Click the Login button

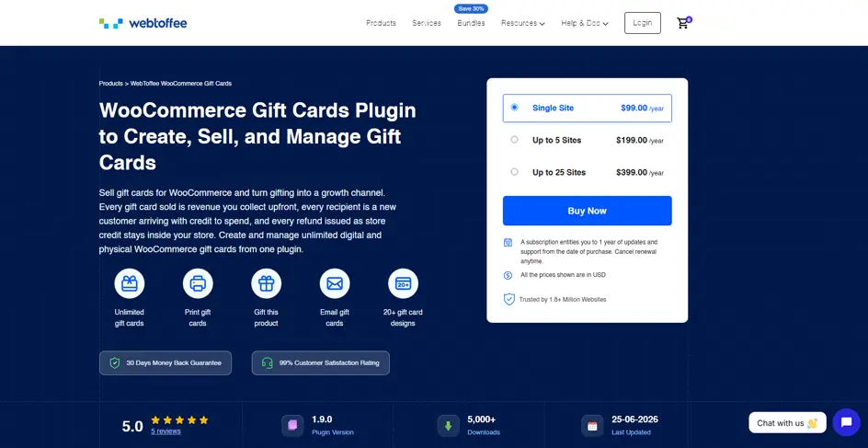point(642,23)
